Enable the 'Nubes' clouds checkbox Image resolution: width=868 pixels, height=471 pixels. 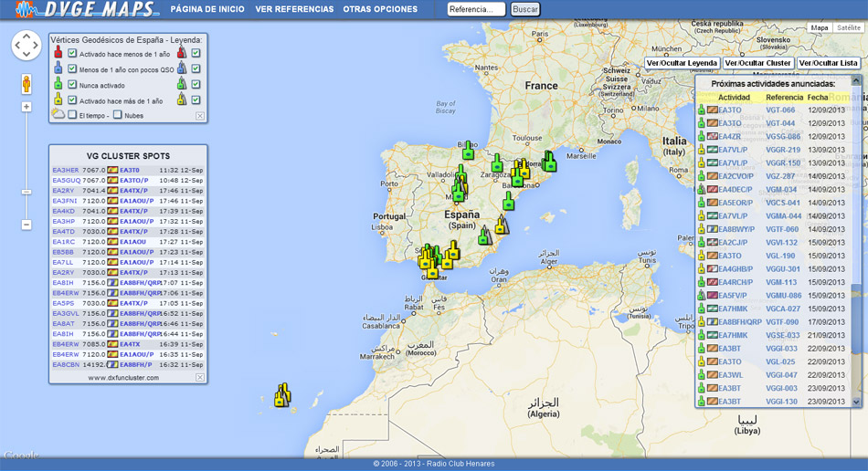[x=117, y=115]
